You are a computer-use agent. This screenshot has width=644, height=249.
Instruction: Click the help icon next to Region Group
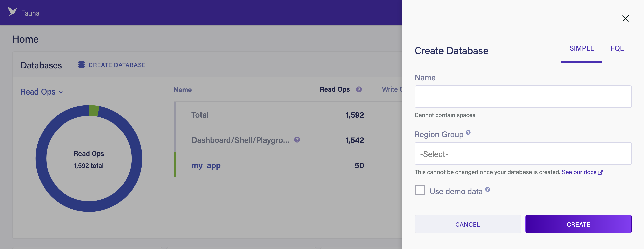[468, 132]
